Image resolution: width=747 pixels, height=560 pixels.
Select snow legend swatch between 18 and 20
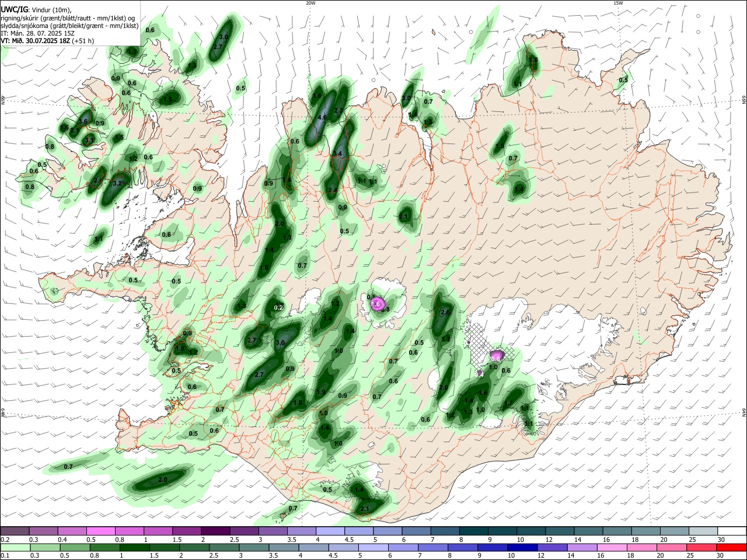[x=645, y=531]
